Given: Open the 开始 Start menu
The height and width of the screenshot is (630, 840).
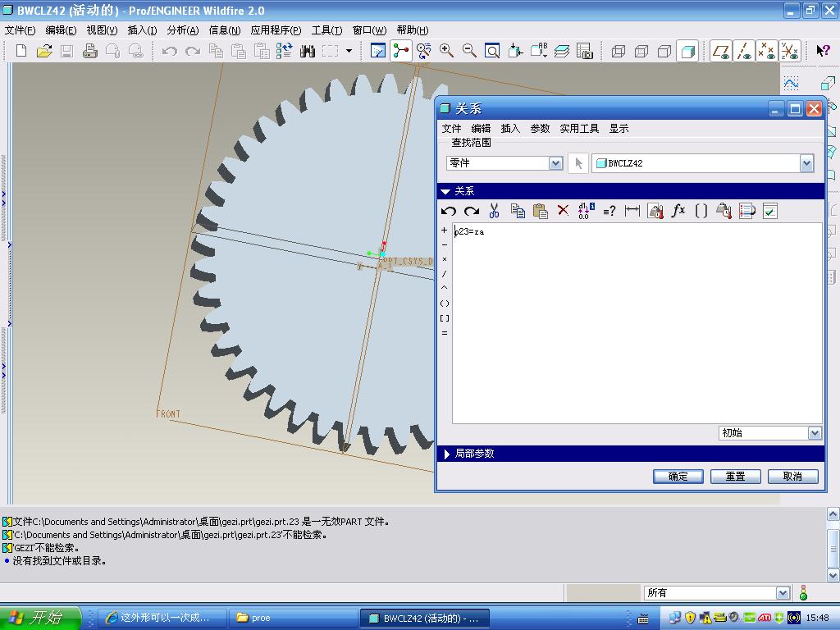Looking at the screenshot, I should tap(40, 618).
